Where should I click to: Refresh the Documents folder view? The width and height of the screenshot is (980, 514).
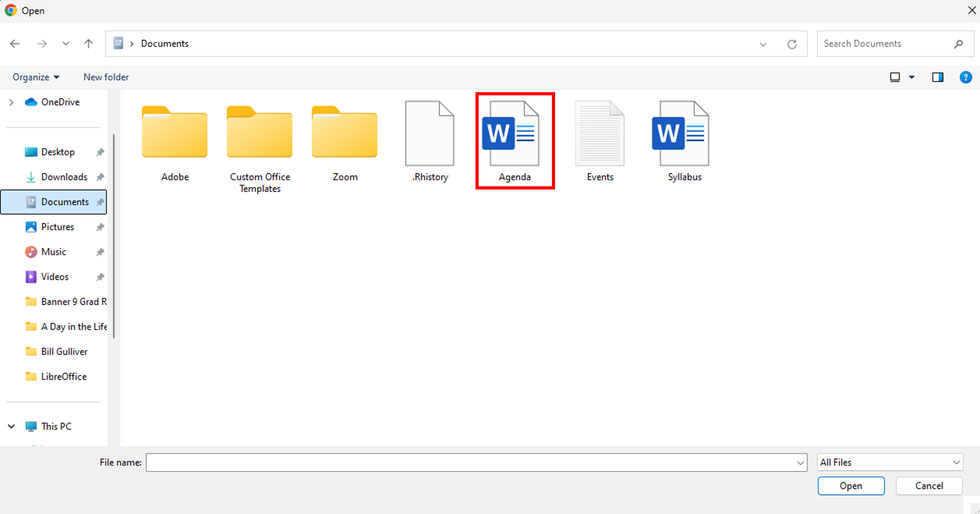(x=792, y=44)
